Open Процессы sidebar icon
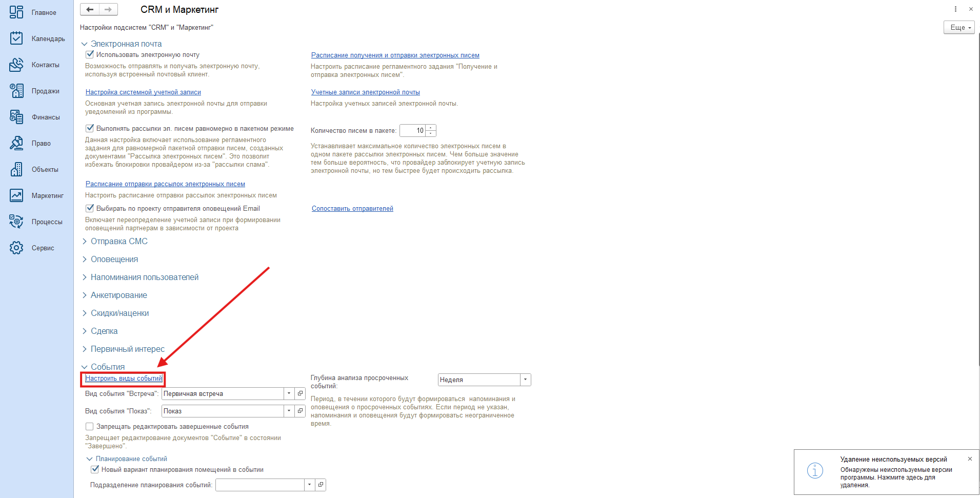Screen dimensions: 980x498 [x=16, y=222]
